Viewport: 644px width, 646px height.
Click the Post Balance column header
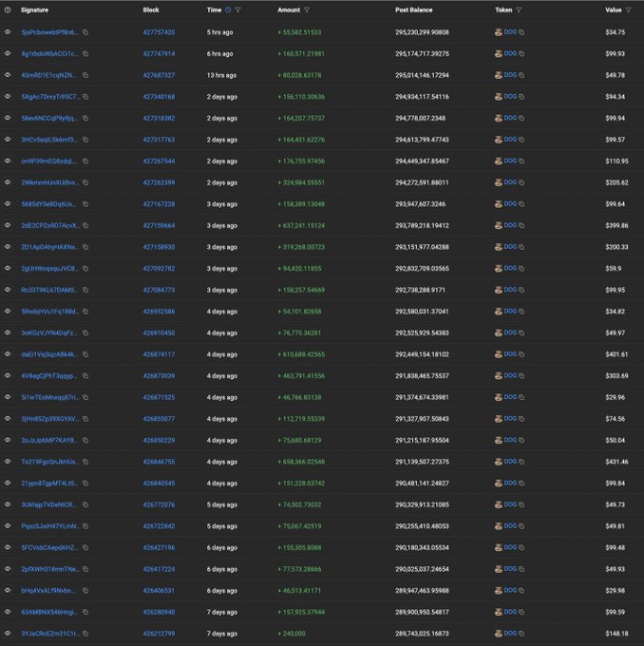coord(414,9)
